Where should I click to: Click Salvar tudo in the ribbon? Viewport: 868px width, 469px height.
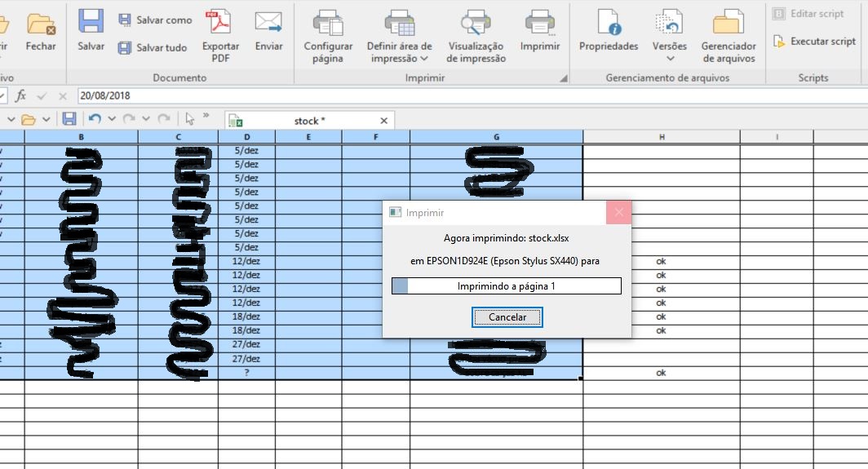click(153, 48)
